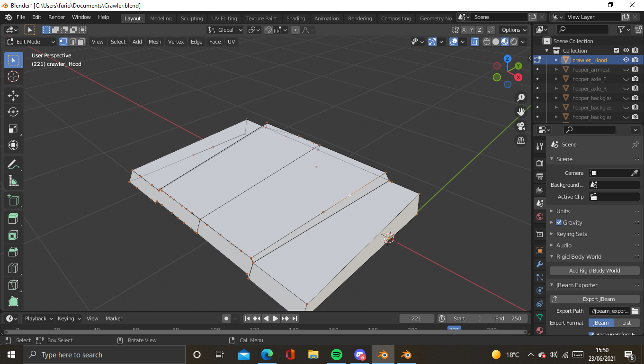Toggle hopper_armrest visibility eye
The width and height of the screenshot is (644, 364).
pos(626,70)
